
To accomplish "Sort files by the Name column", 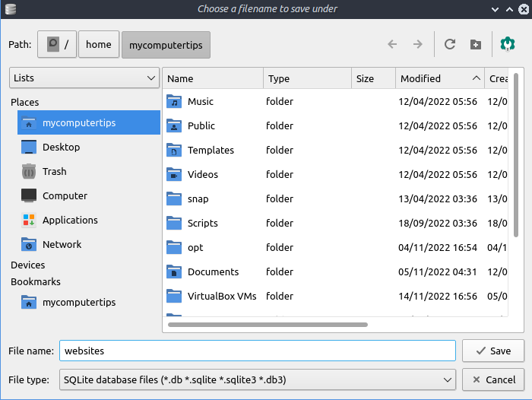I will (213, 78).
